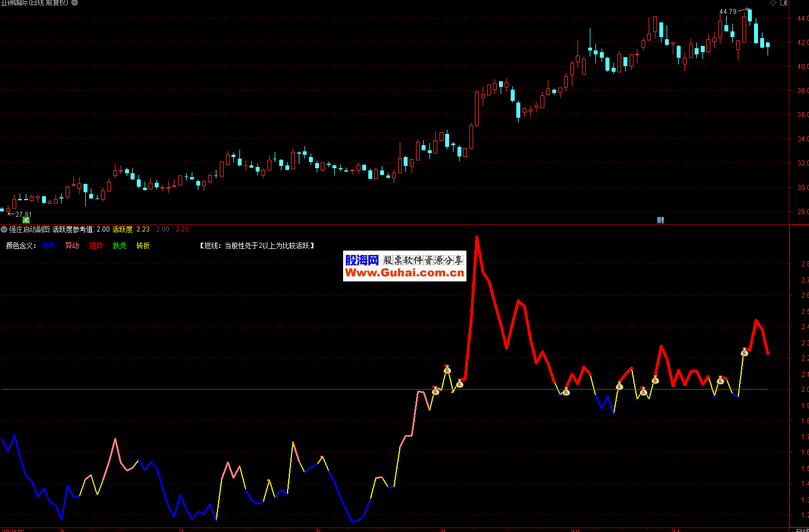Screen dimensions: 809x532
Task: Click the grey 2.00 readout in the header
Action: click(163, 229)
